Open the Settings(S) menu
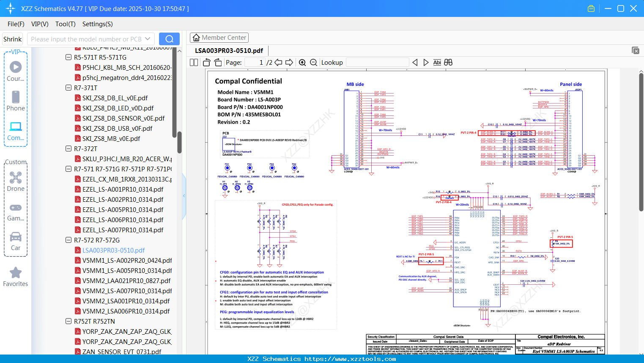The image size is (644, 363). [x=97, y=24]
